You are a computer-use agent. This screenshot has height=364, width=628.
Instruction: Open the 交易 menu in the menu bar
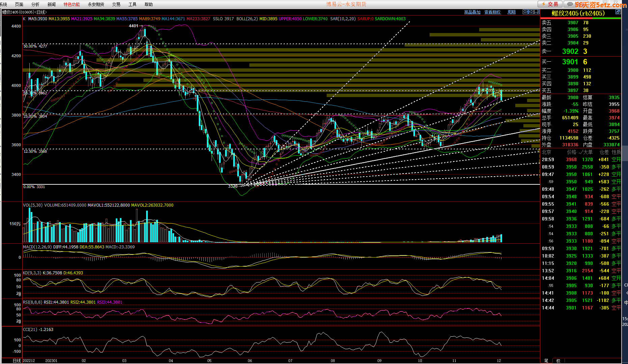point(116,4)
